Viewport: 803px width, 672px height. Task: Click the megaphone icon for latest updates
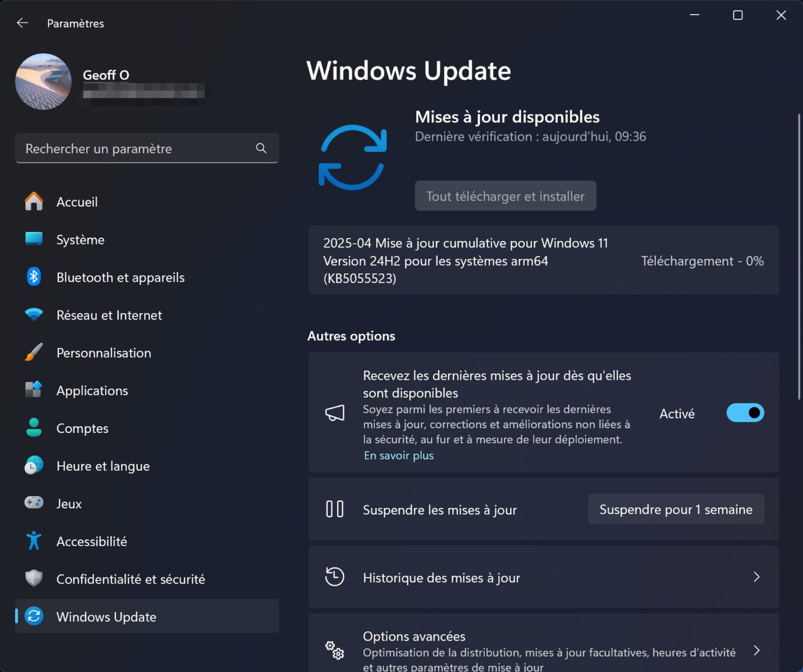(x=335, y=413)
